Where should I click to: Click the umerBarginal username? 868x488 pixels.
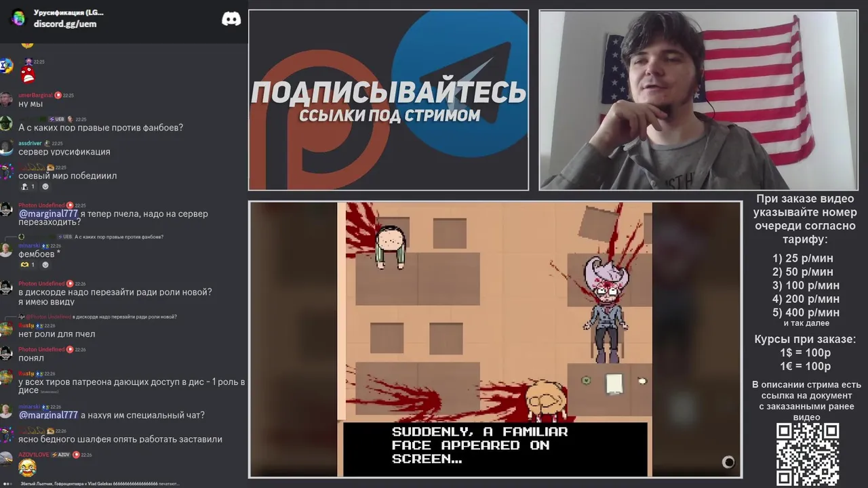point(35,96)
